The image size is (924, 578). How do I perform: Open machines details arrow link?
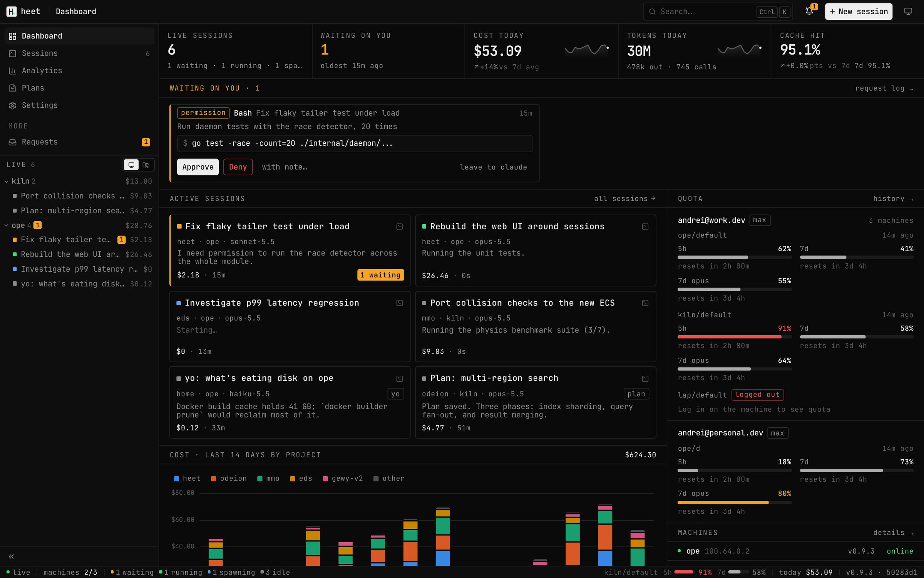[893, 533]
